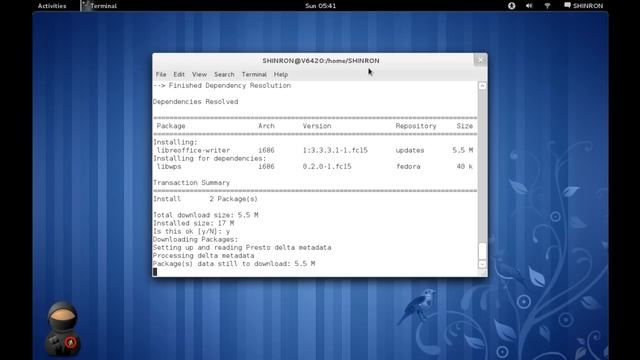This screenshot has height=360, width=640.
Task: Click the 'Is this ok [y/N]: y' line
Action: 191,231
